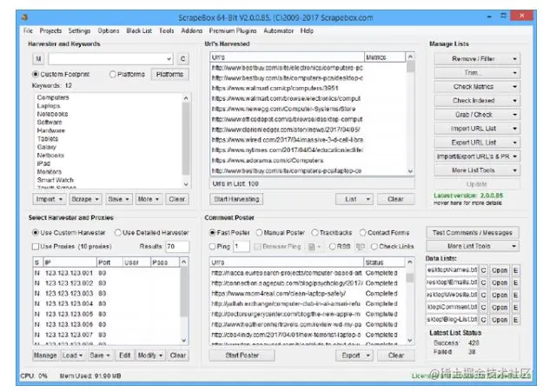
Task: Click the proxies table vertical scrollbar
Action: click(184, 302)
